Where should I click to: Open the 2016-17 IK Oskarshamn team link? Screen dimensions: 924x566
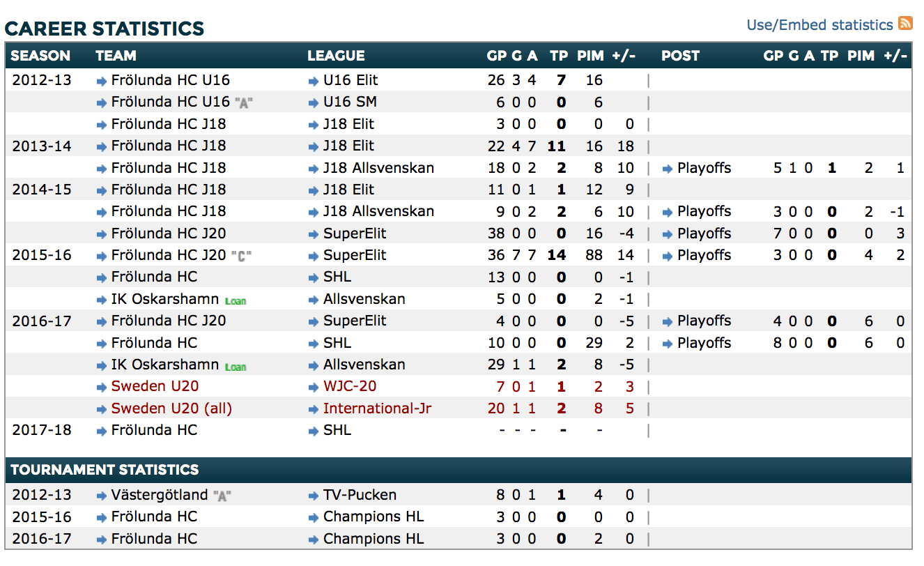tap(165, 365)
